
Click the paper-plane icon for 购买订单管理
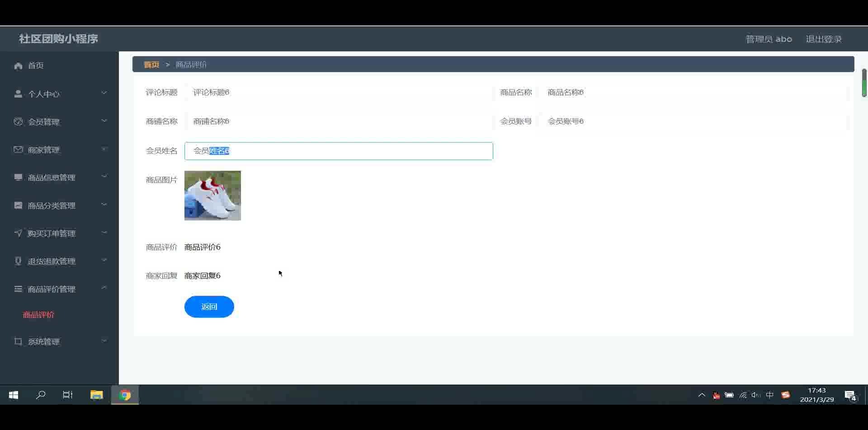[18, 233]
